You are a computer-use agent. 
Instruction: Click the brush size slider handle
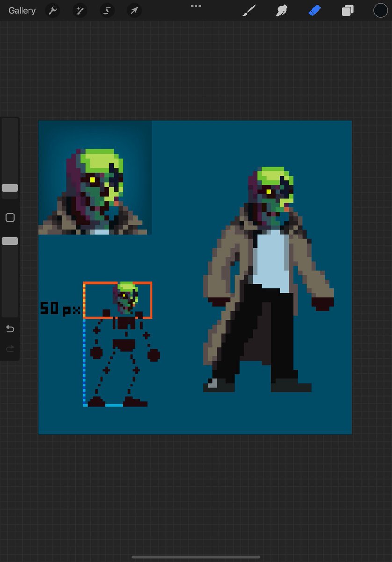pyautogui.click(x=10, y=187)
